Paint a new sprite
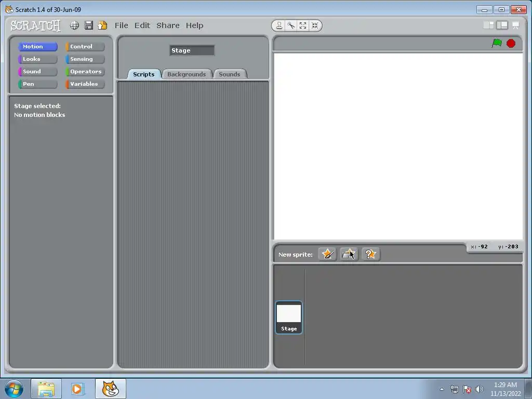 (327, 254)
